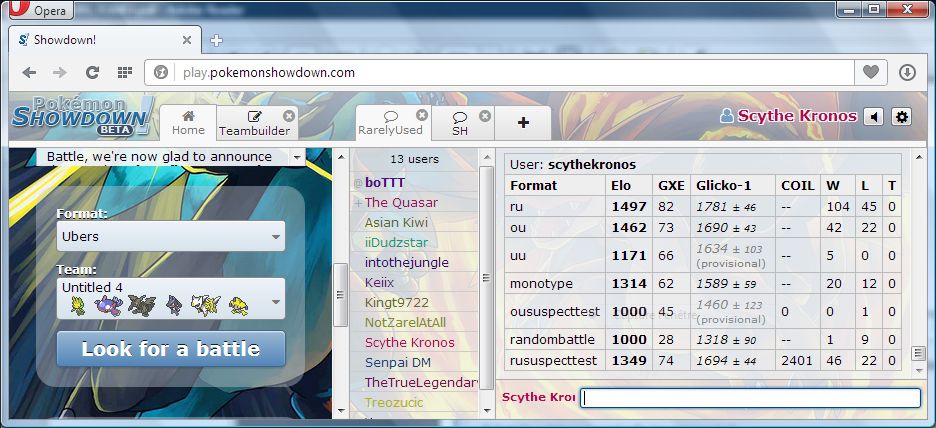Click the chat log scrollbar thumb
This screenshot has width=936, height=428.
pos(918,353)
